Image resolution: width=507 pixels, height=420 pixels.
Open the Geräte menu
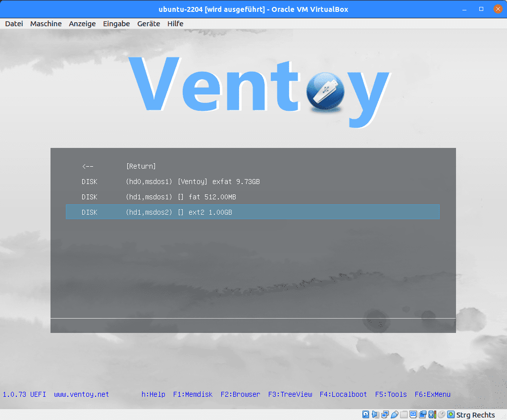click(x=149, y=24)
